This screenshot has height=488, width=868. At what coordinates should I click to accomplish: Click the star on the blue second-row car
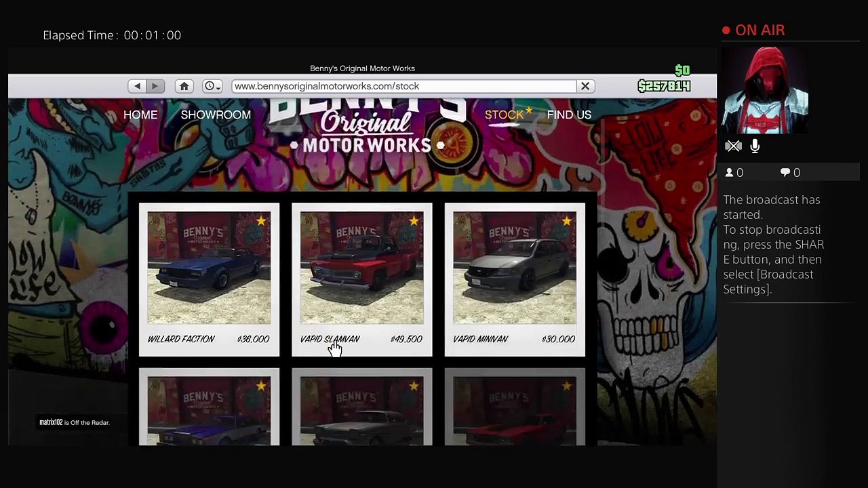(261, 386)
